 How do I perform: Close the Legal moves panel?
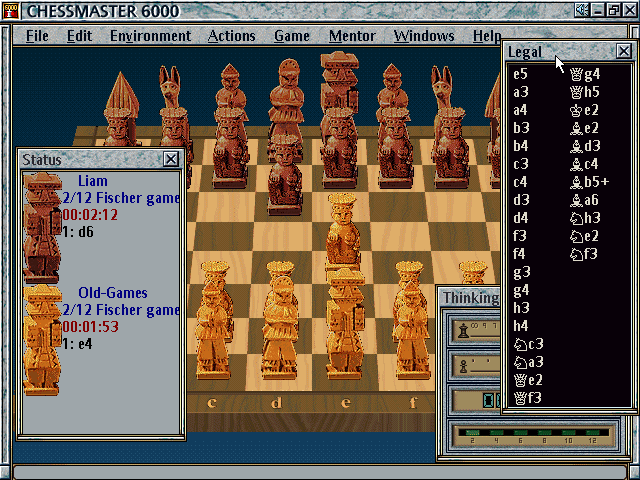coord(624,51)
